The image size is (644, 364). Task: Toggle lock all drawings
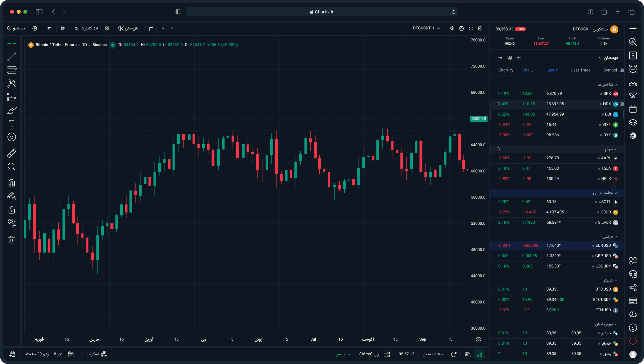coord(12,210)
